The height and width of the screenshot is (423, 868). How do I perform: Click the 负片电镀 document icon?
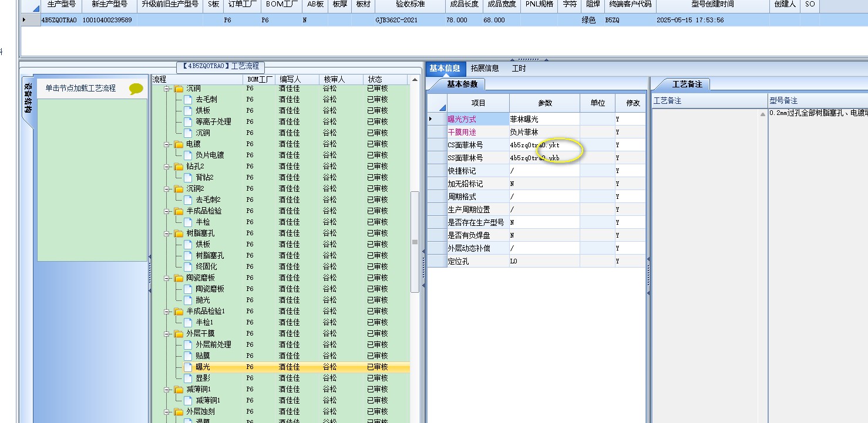coord(188,155)
